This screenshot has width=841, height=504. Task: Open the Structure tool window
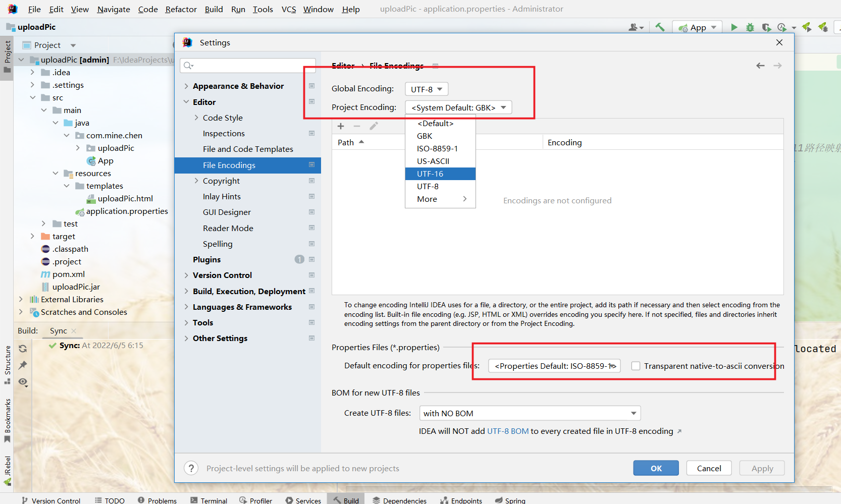point(7,364)
